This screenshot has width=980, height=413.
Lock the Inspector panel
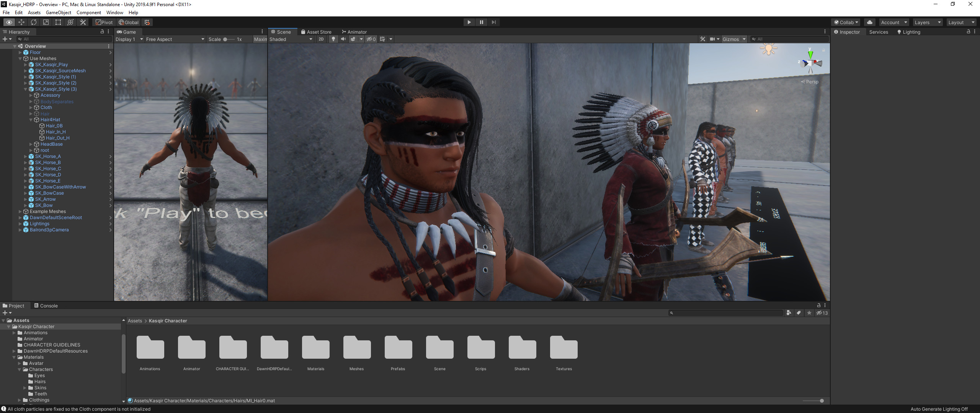[969, 32]
